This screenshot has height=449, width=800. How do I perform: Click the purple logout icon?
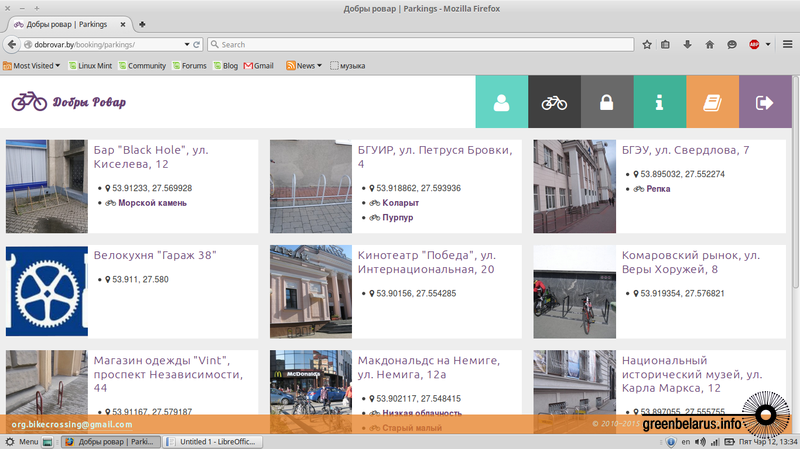(x=765, y=102)
